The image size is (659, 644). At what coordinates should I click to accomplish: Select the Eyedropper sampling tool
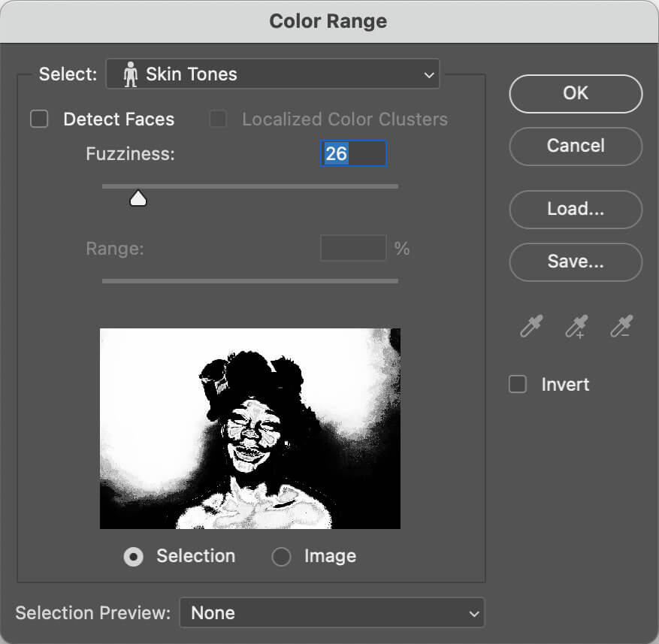[x=531, y=327]
